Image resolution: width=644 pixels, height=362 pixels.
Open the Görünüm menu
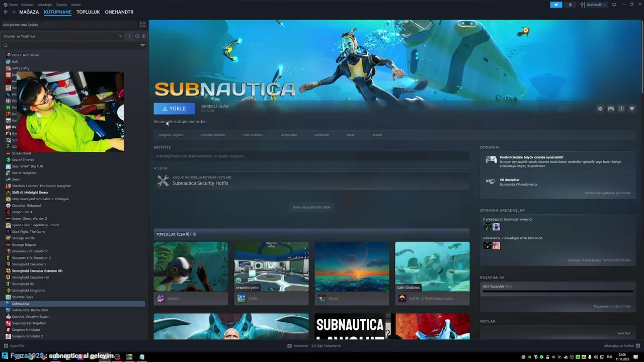pyautogui.click(x=28, y=5)
